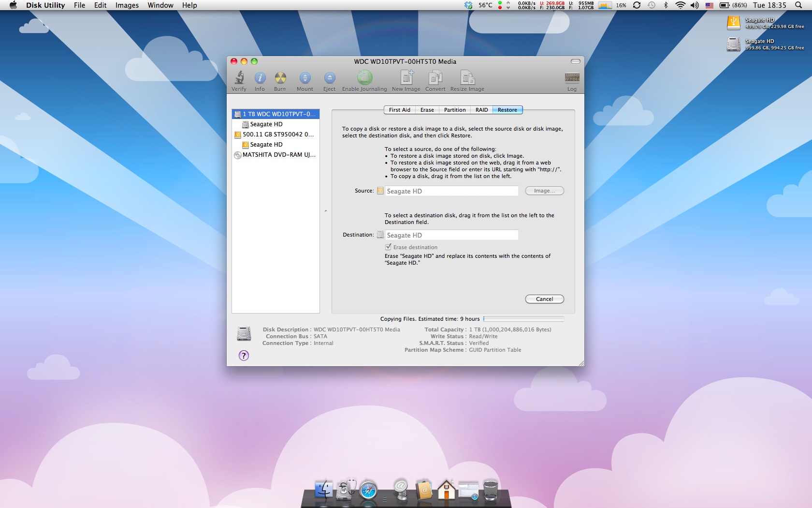Select Seagate HD volume under ST950042 disk

275,145
